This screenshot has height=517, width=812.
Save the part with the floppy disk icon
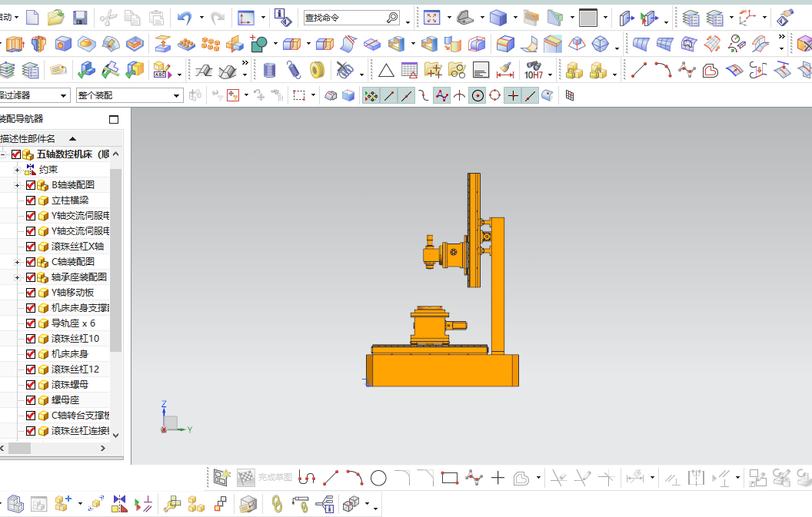point(80,18)
